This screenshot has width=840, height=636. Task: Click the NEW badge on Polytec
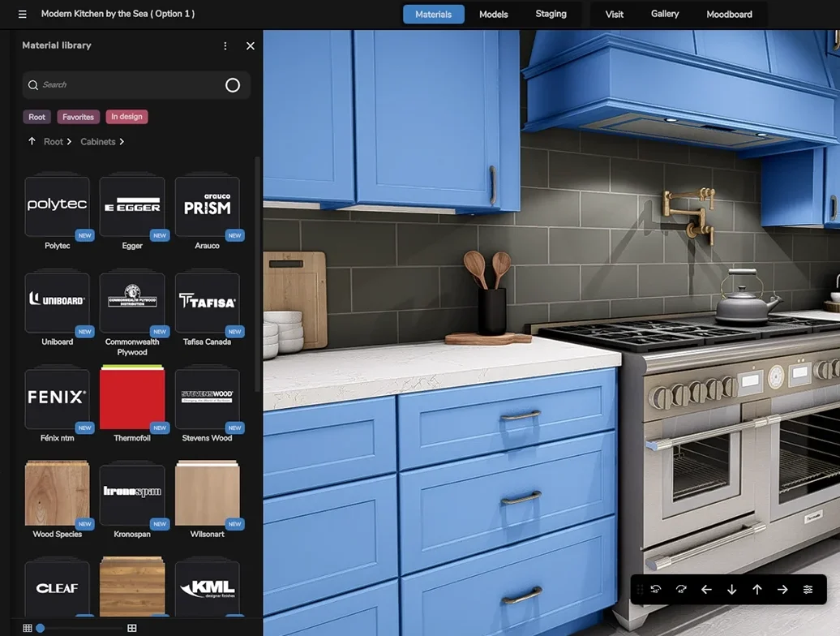tap(84, 235)
